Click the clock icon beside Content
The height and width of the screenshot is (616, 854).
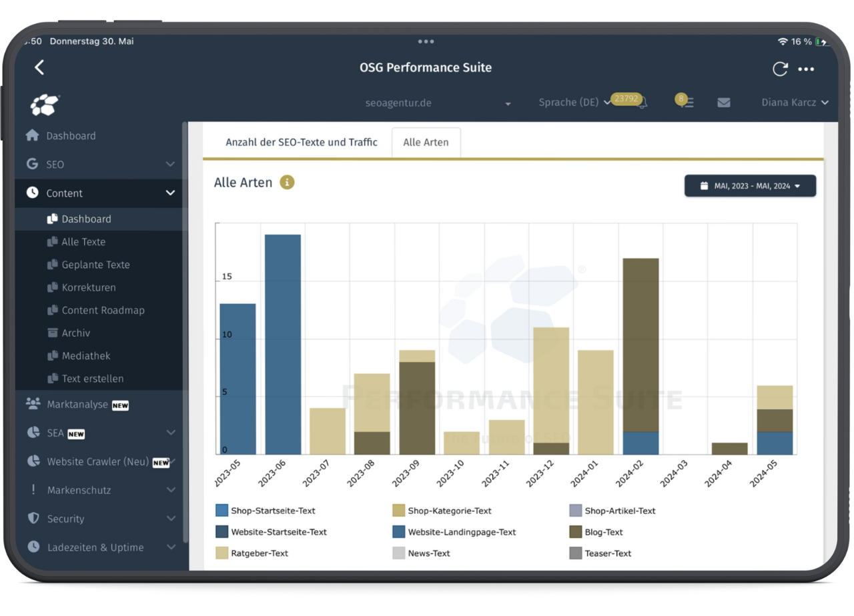point(32,193)
